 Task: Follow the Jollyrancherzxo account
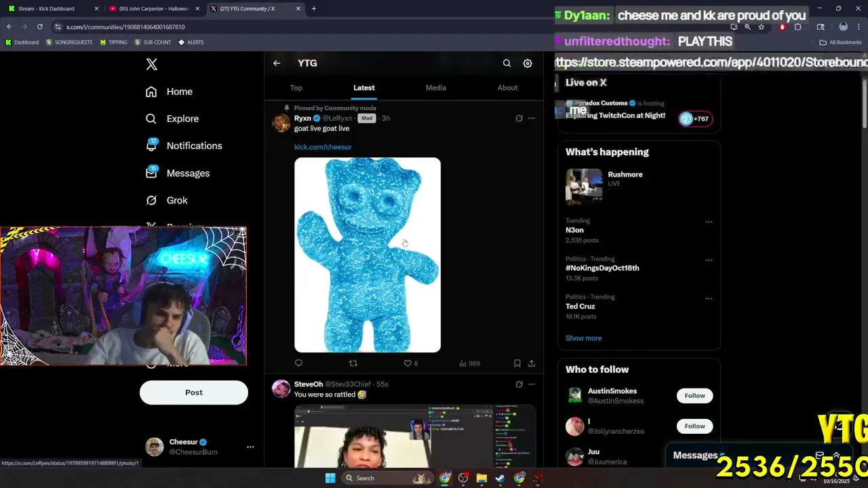click(x=694, y=426)
